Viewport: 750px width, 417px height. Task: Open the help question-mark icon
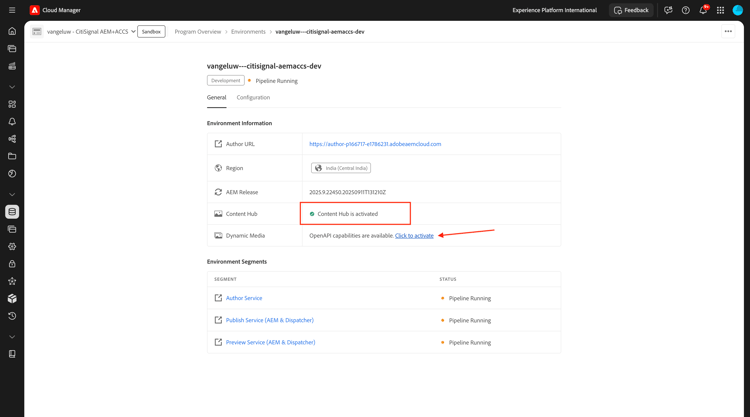685,10
